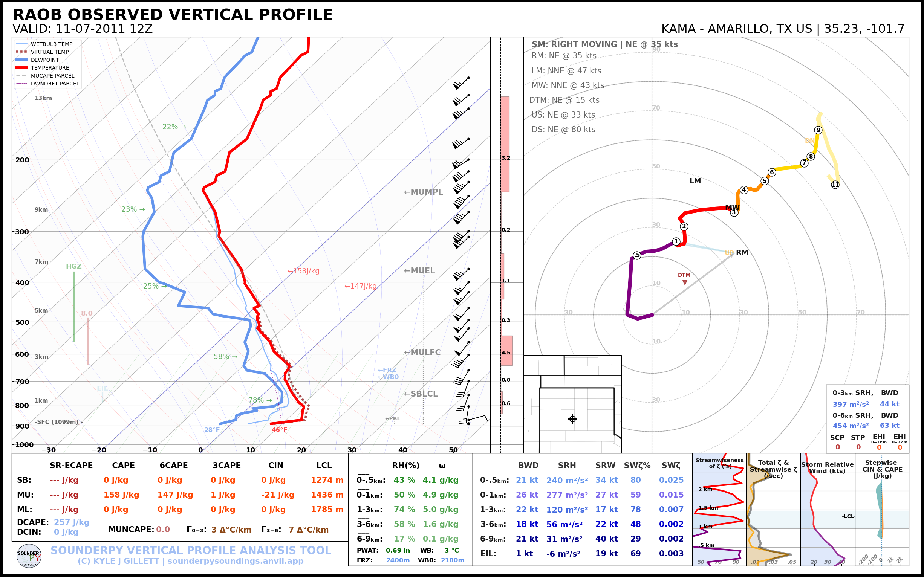The height and width of the screenshot is (577, 924).
Task: Click the .5 km hodograph marker
Action: point(637,255)
